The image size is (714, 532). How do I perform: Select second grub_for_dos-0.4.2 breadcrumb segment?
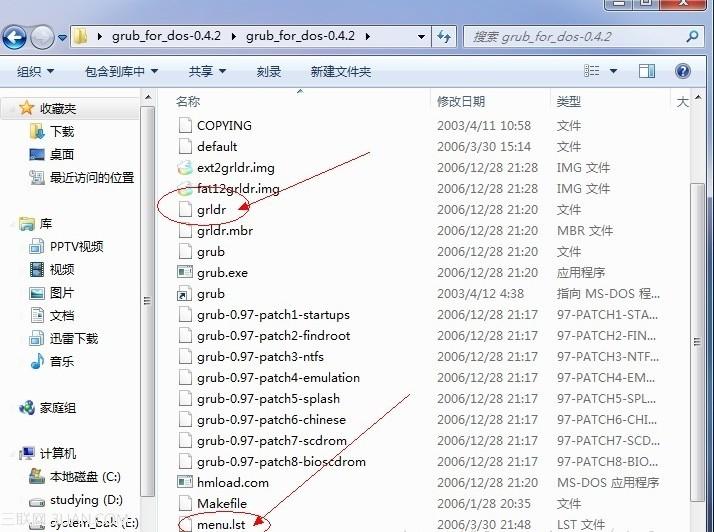[300, 36]
